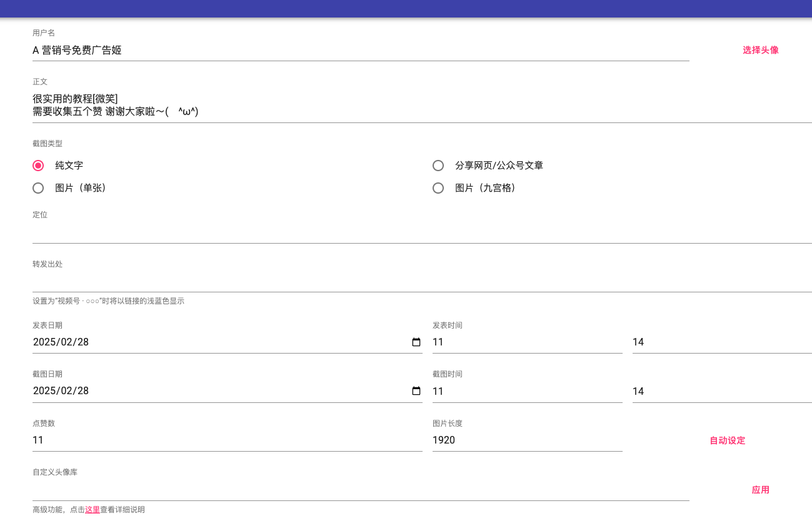
Task: Focus the 用户名 text field
Action: (x=360, y=51)
